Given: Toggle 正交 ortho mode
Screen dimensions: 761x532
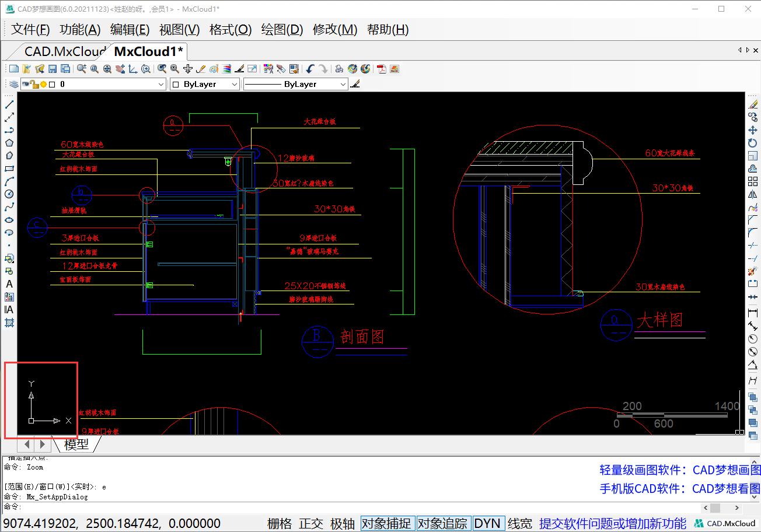Looking at the screenshot, I should point(311,523).
